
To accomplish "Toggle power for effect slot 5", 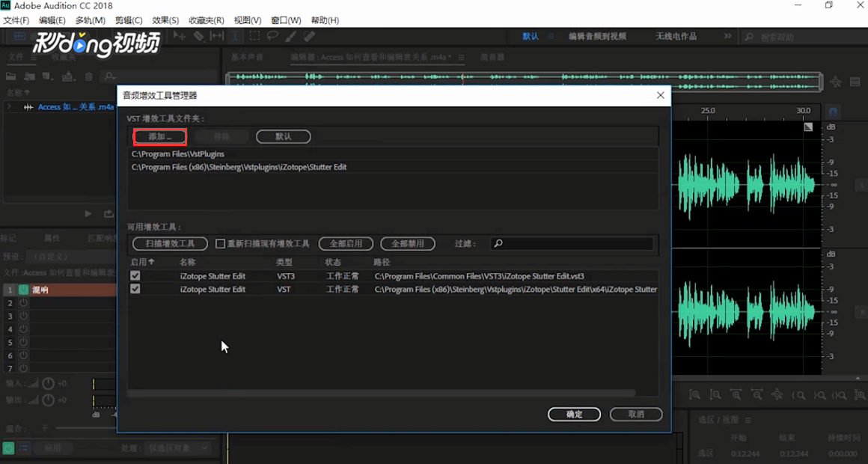I will pyautogui.click(x=23, y=343).
